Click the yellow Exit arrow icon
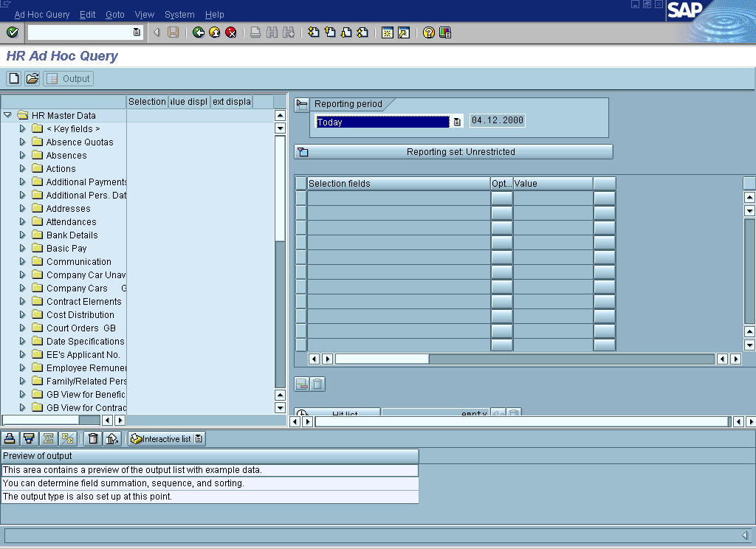The width and height of the screenshot is (756, 549). click(215, 32)
